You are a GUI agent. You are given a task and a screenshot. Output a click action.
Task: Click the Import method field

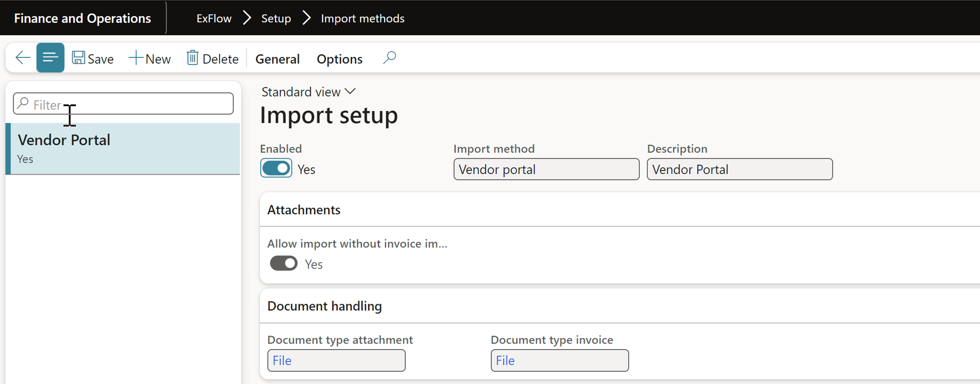click(547, 169)
